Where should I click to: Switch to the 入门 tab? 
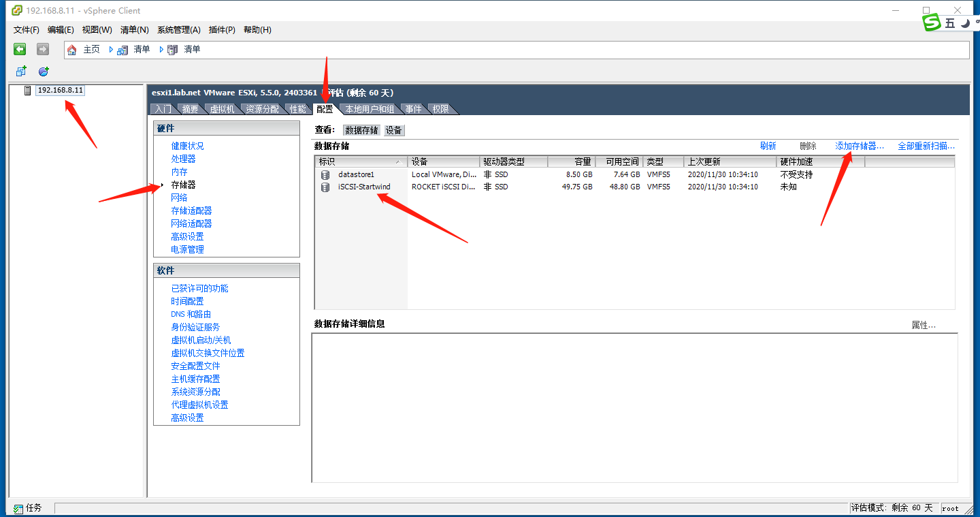163,109
